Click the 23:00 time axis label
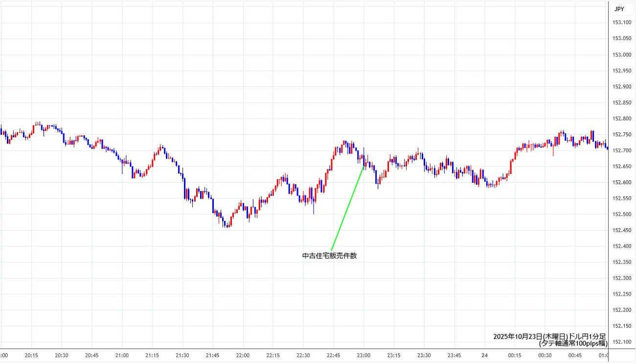The image size is (636, 364). tap(363, 356)
